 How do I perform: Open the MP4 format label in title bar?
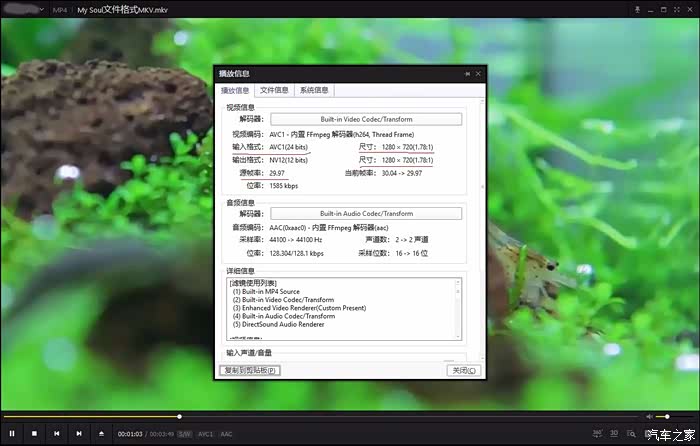pos(60,9)
